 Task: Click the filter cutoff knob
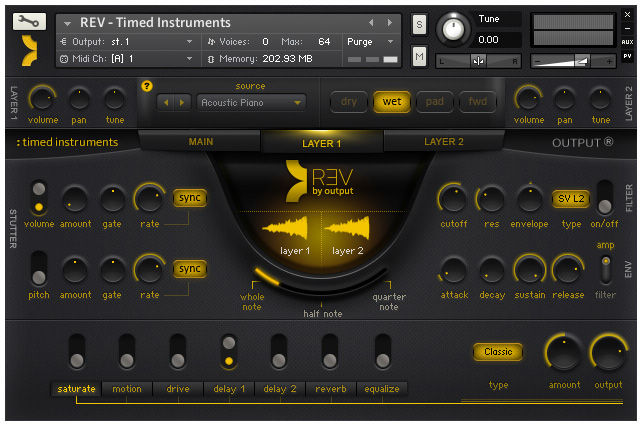pyautogui.click(x=453, y=199)
